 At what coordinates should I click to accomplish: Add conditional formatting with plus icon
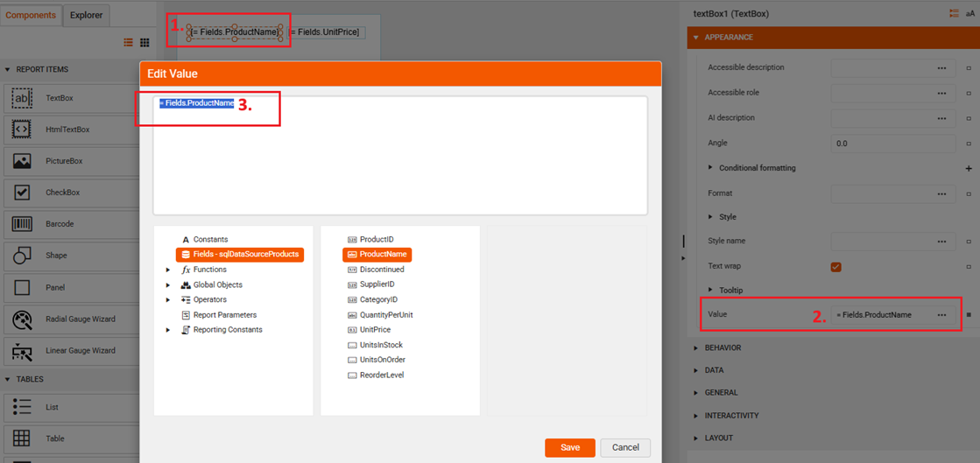click(x=969, y=168)
